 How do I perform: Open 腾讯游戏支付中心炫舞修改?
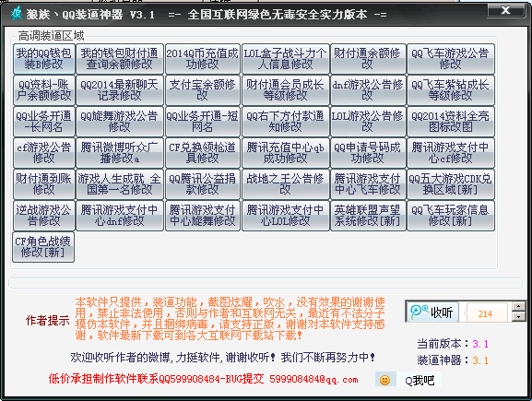click(203, 216)
